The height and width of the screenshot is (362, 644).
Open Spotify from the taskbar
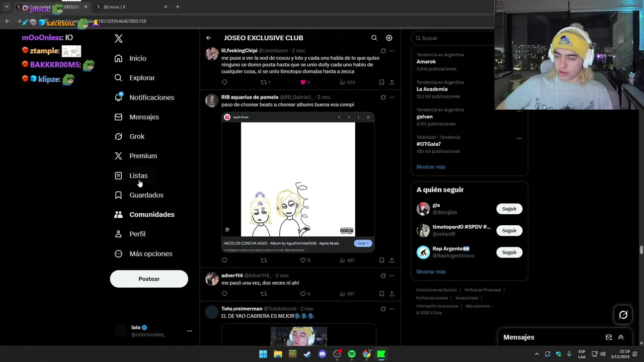coord(352,354)
